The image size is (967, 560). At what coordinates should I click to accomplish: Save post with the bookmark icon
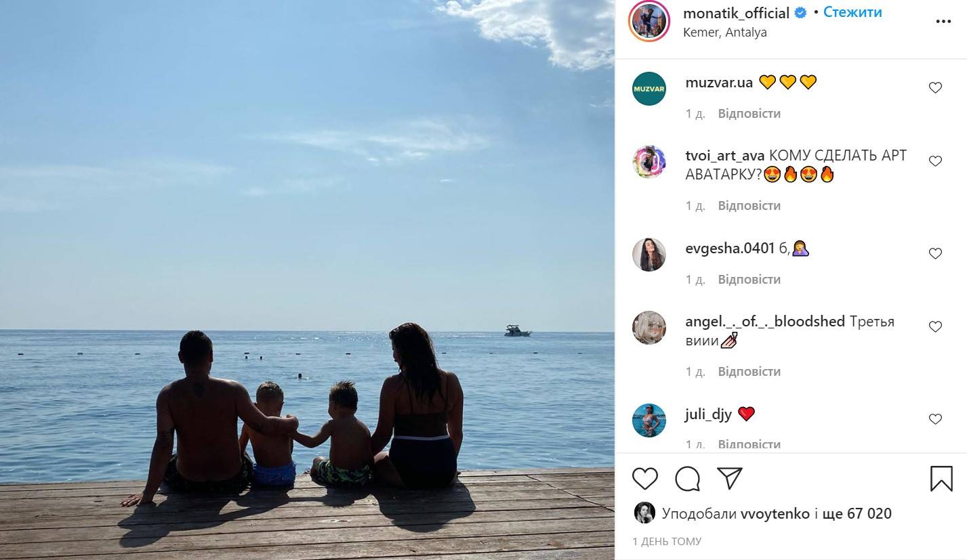coord(941,479)
